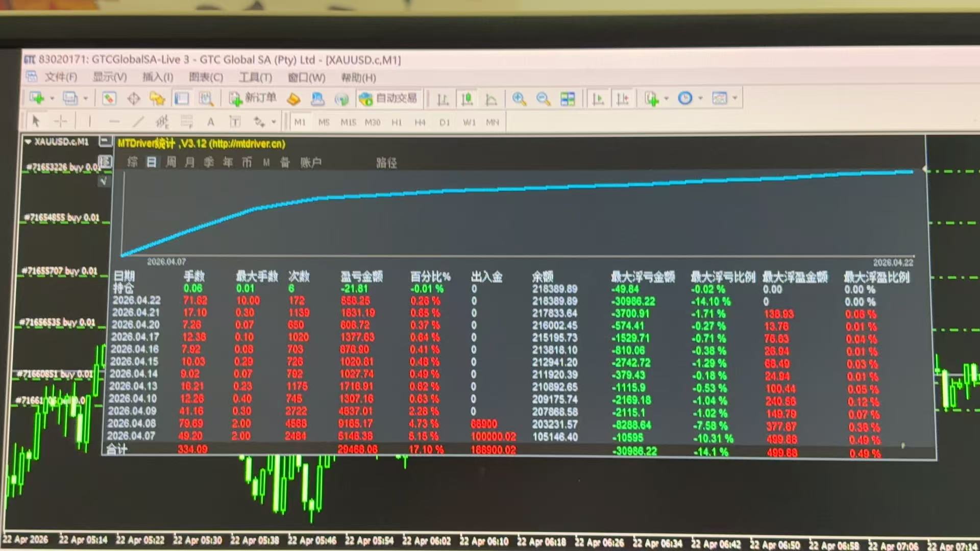Enable the 自动交易 AutoTrading icon
Viewport: 980px width, 551px height.
(389, 98)
